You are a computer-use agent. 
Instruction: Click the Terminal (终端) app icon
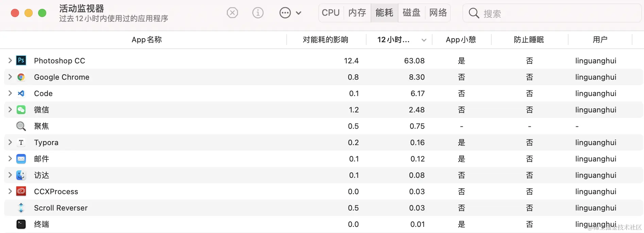coord(21,224)
